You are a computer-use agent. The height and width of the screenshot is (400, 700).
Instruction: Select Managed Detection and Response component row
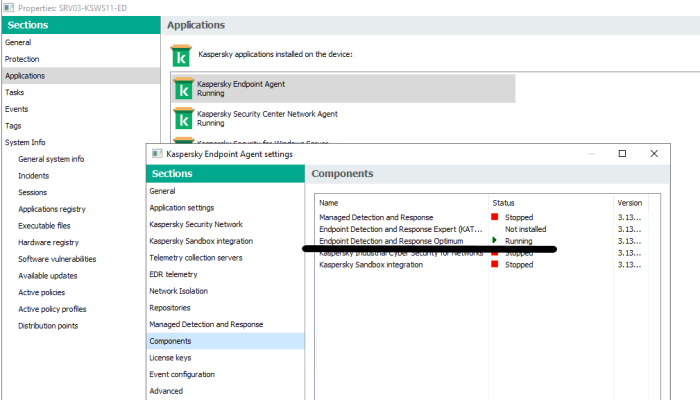(482, 217)
